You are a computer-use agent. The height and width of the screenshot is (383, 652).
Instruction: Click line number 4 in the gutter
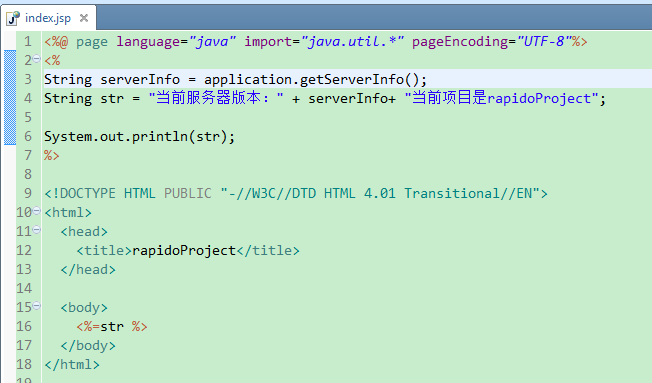click(27, 98)
